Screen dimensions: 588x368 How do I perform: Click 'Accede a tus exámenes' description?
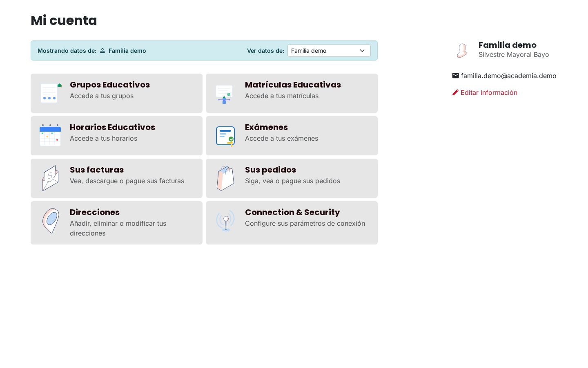coord(281,138)
